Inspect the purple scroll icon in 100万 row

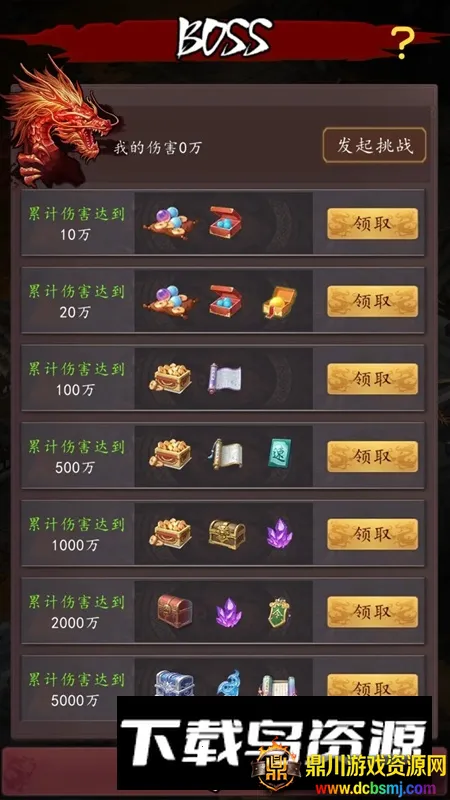pyautogui.click(x=224, y=379)
